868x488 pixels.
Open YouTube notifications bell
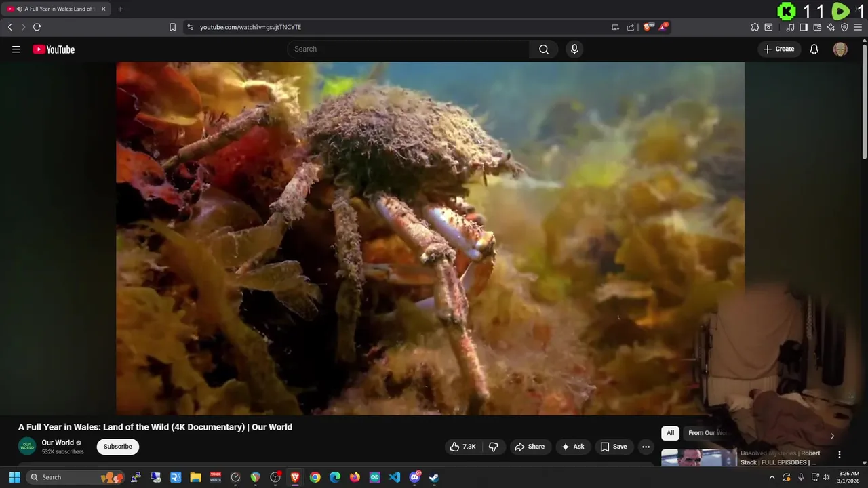tap(814, 49)
